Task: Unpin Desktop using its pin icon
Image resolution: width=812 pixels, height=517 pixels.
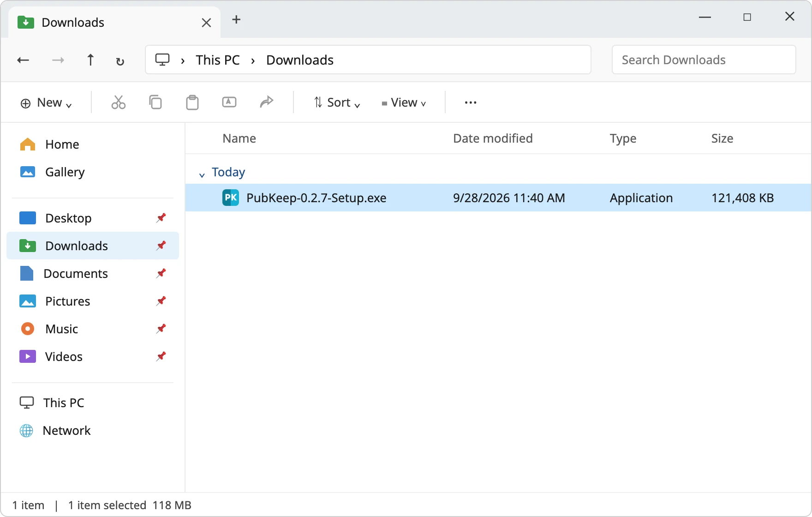Action: 161,218
